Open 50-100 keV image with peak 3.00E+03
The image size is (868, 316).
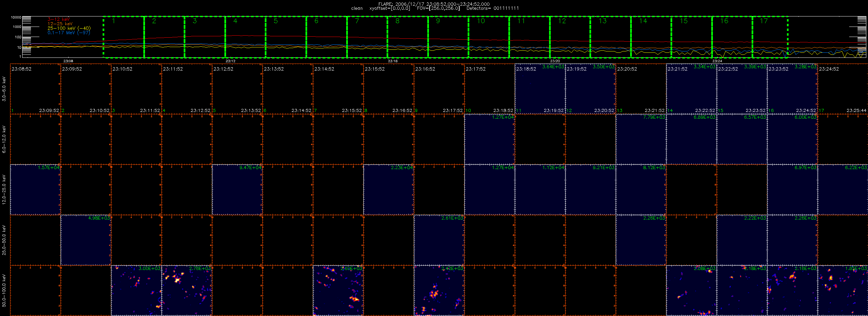pos(137,290)
